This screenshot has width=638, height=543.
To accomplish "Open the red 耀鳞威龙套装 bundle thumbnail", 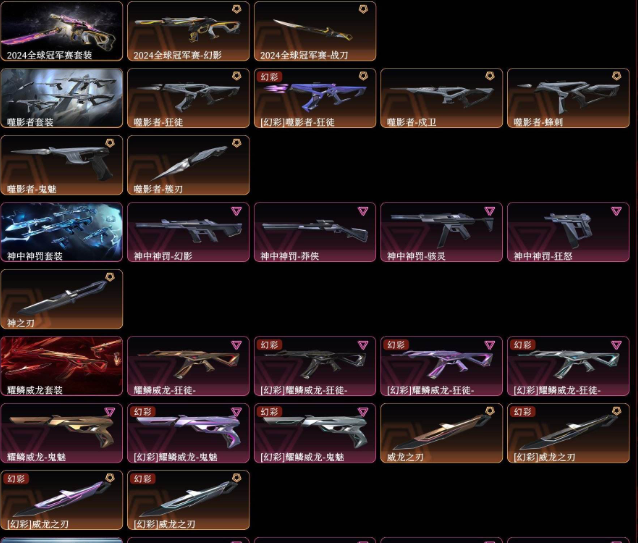I will coord(61,366).
